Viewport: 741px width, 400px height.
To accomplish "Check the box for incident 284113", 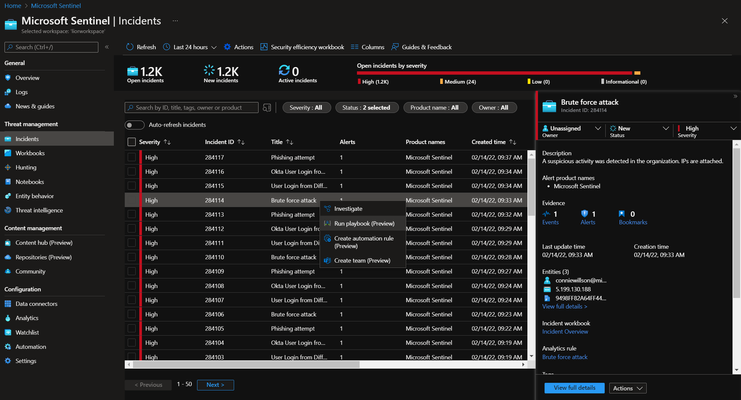I will [x=131, y=214].
